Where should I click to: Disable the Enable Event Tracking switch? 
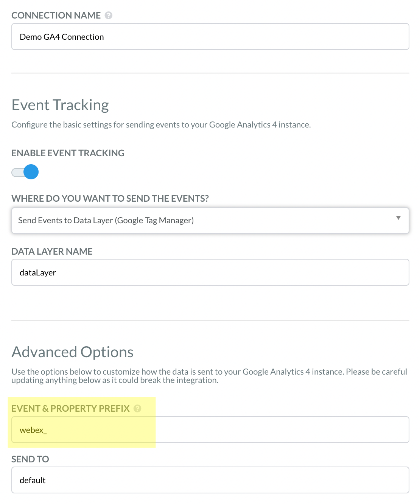point(25,172)
